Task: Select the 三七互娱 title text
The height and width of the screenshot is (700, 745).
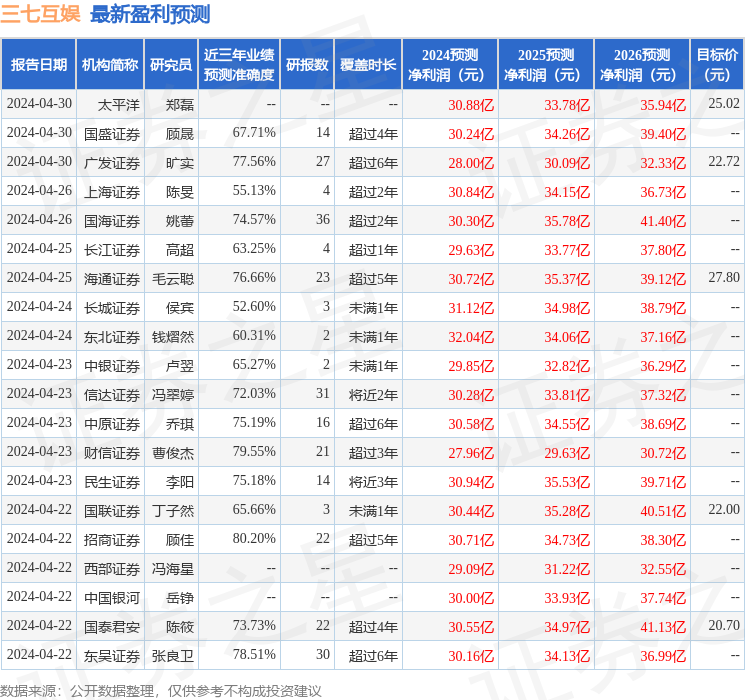Action: pyautogui.click(x=40, y=14)
